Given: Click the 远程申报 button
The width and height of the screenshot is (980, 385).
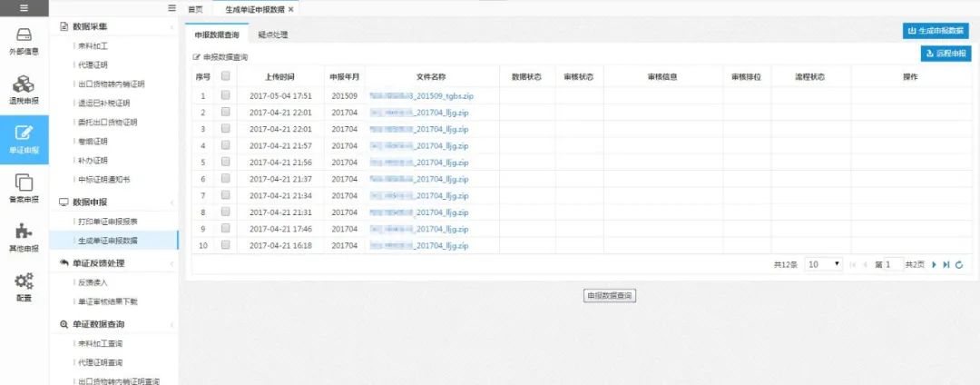Looking at the screenshot, I should click(946, 54).
